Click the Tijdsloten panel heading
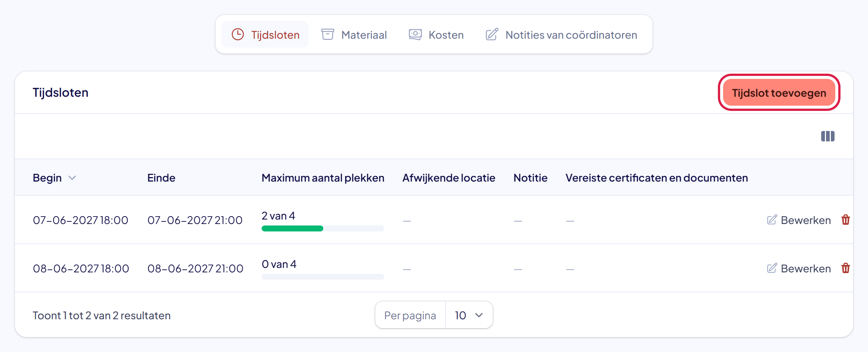The image size is (868, 352). (61, 92)
